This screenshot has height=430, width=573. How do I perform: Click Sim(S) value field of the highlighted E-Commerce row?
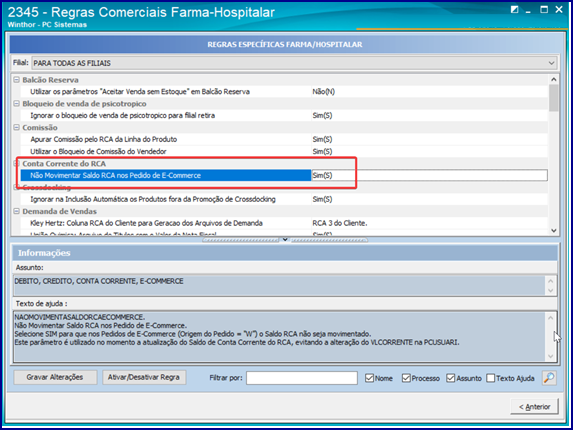[x=429, y=175]
